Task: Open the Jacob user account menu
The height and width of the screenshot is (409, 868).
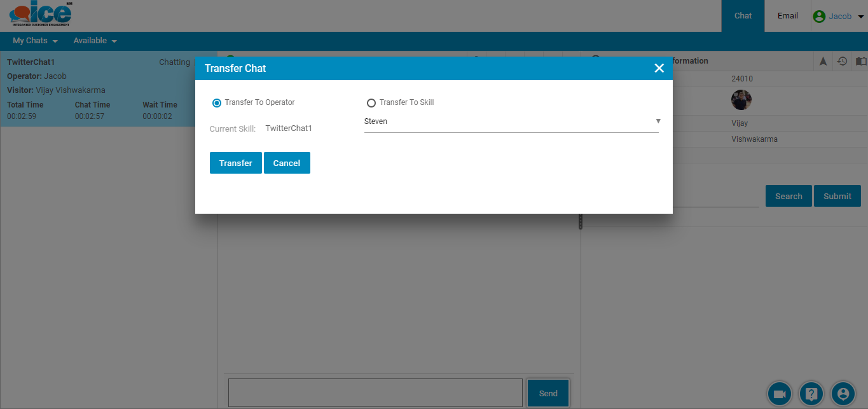Action: [839, 17]
